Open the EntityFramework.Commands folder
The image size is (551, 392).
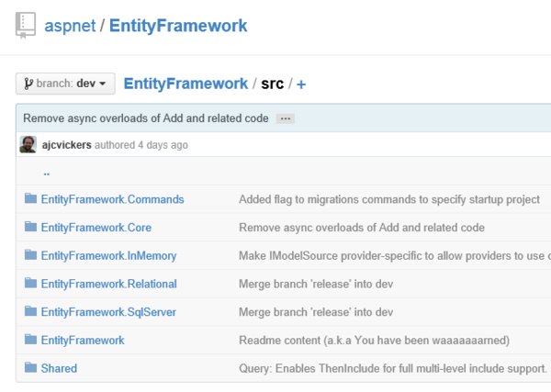pos(112,199)
